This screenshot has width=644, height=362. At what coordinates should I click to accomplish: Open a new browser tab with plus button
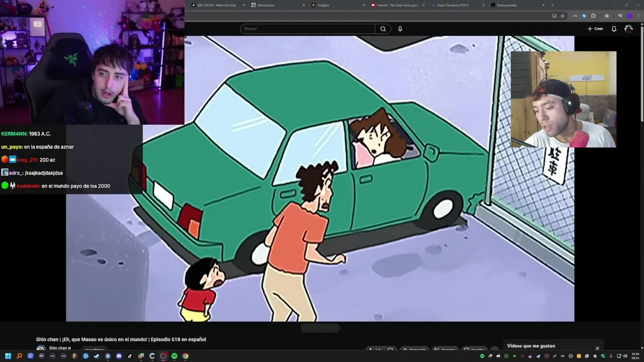click(552, 5)
